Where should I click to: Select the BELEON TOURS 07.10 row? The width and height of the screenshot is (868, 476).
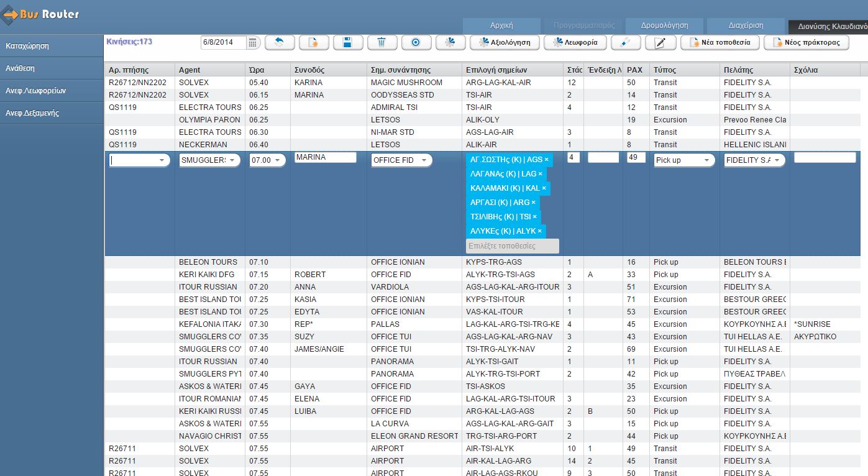click(482, 262)
